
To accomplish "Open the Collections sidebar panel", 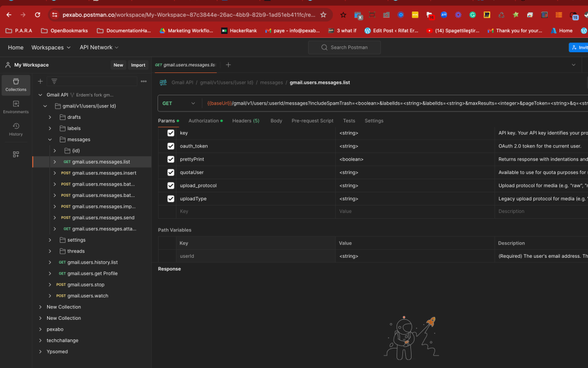I will point(16,85).
